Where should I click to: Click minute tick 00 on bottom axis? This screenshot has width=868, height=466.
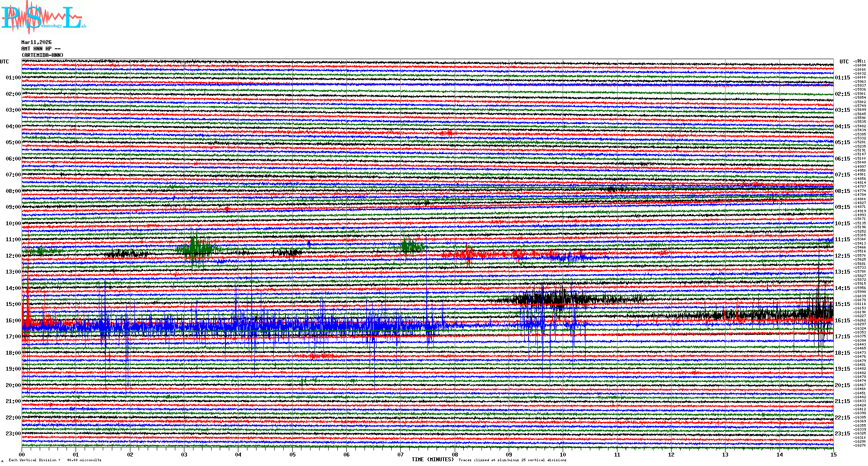[x=22, y=454]
